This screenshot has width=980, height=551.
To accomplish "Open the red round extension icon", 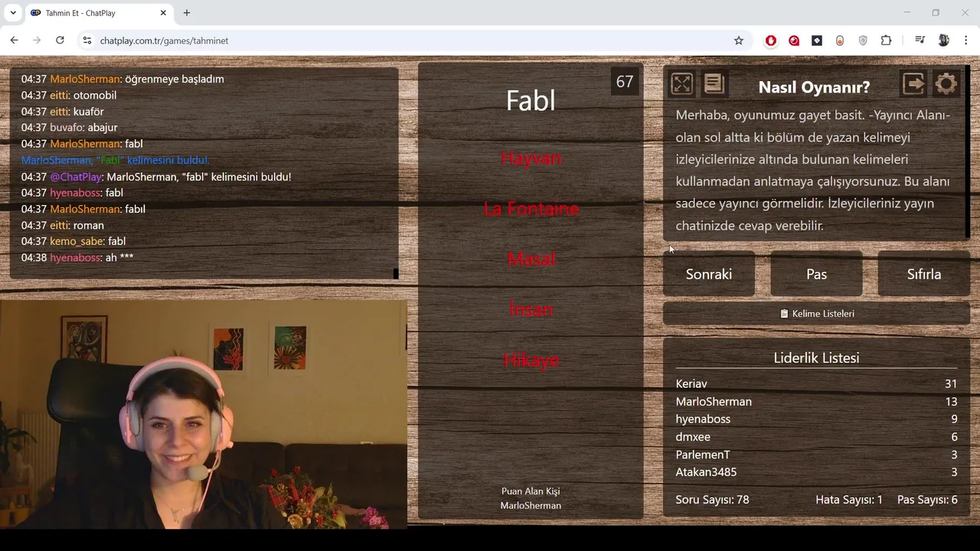I will point(794,41).
